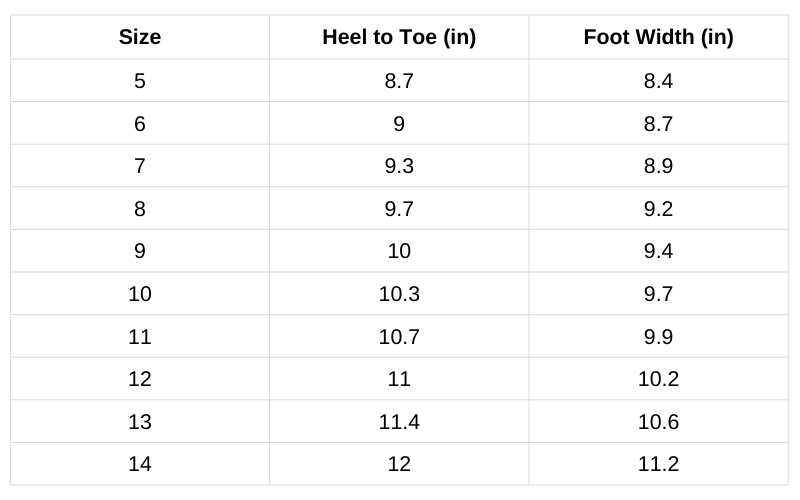Click foot width 8.7 in size 6 row
Viewport: 800px width, 500px height.
point(658,124)
